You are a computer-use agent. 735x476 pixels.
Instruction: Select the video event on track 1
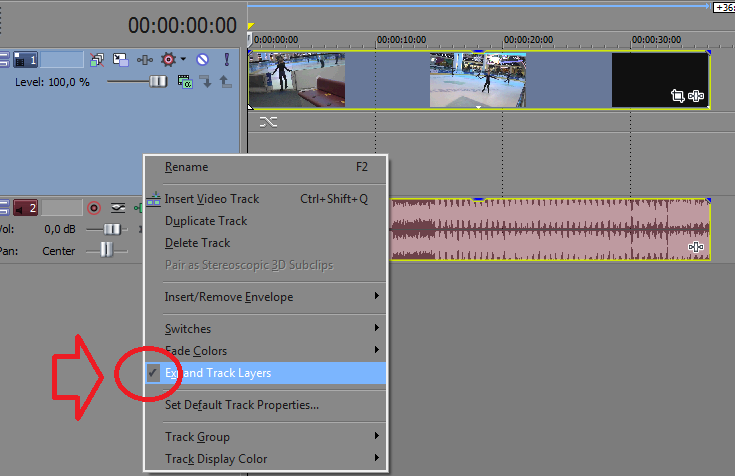[479, 80]
